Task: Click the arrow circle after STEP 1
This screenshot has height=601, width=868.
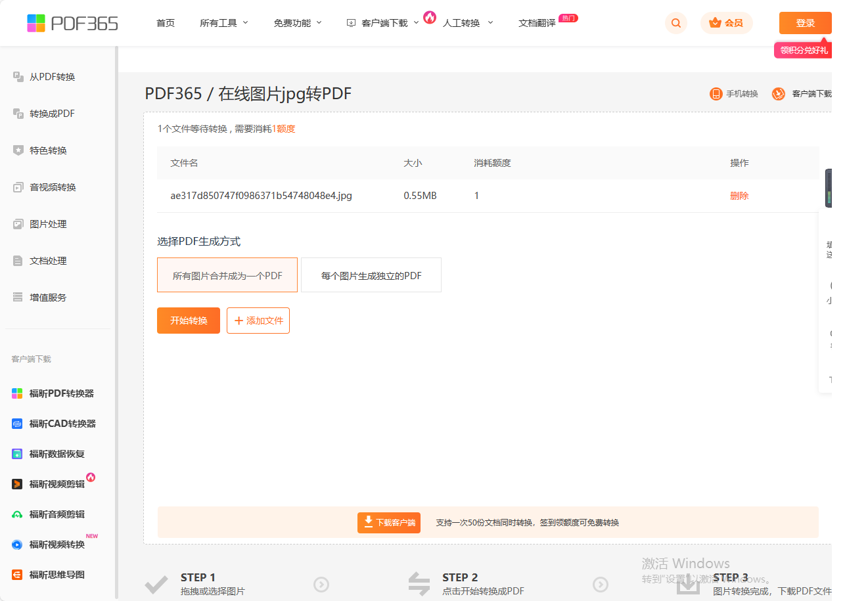Action: pos(321,584)
